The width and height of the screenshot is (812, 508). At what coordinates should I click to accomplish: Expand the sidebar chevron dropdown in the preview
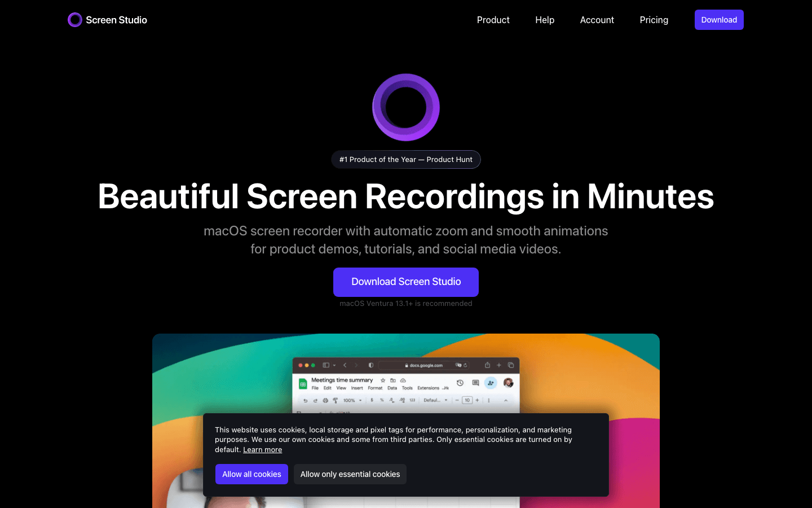[x=334, y=365]
